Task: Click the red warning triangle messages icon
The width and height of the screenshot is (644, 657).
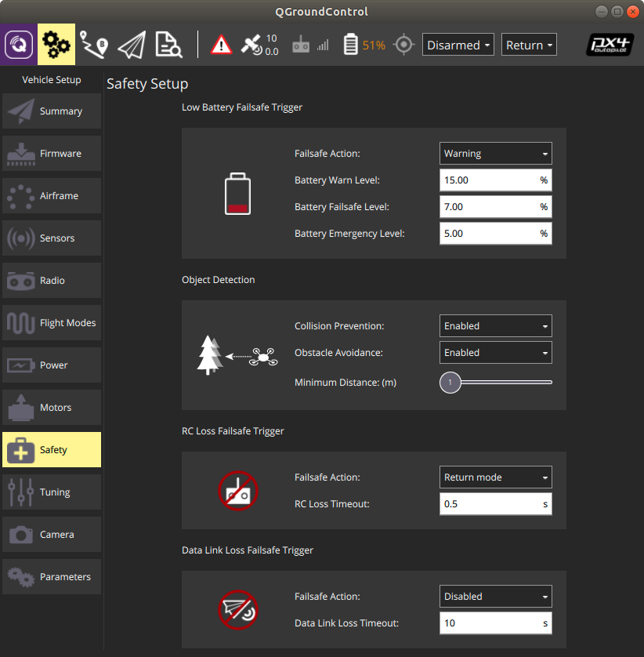Action: click(221, 45)
